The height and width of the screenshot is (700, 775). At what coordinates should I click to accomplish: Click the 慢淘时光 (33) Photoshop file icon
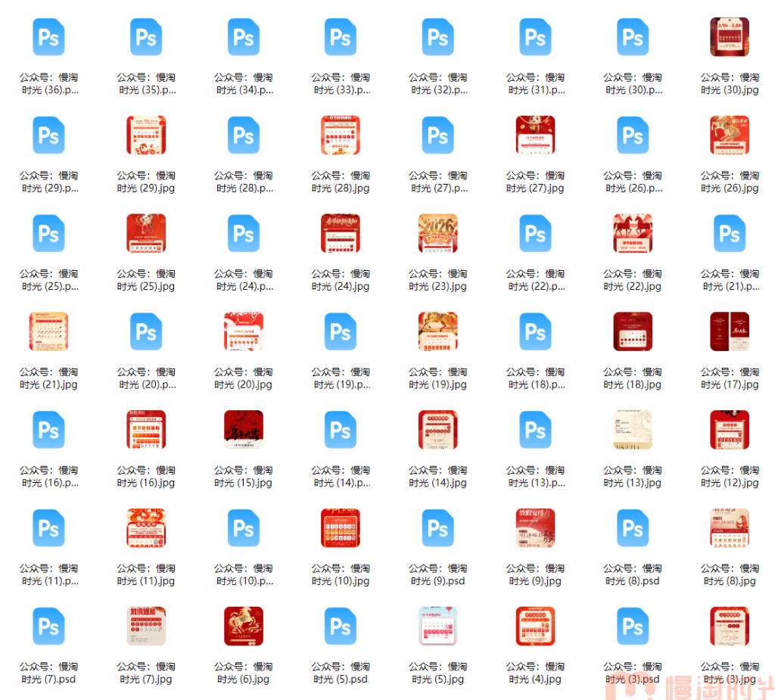pos(341,38)
